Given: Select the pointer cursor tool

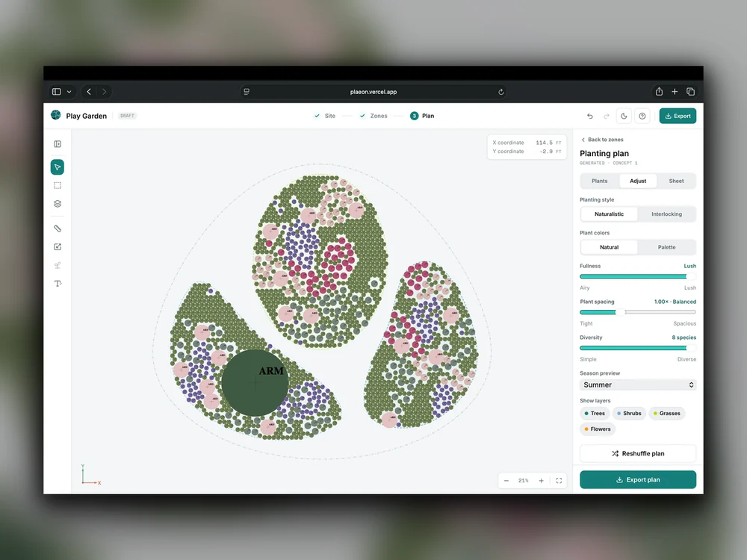Looking at the screenshot, I should point(58,167).
